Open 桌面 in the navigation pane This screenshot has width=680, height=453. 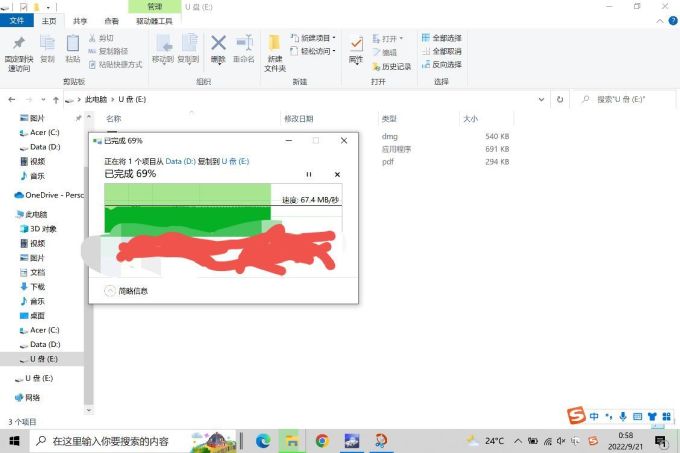tap(33, 316)
